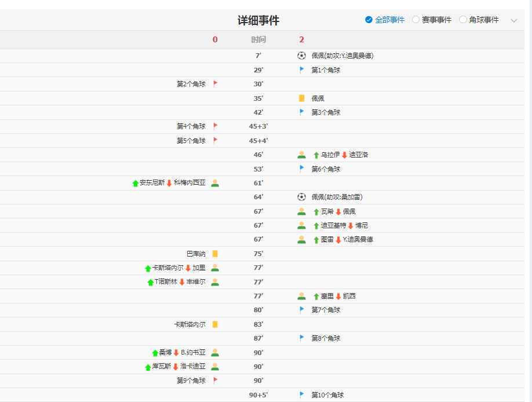Click the blue flag for 第8个角球
The image size is (532, 402).
pos(301,338)
